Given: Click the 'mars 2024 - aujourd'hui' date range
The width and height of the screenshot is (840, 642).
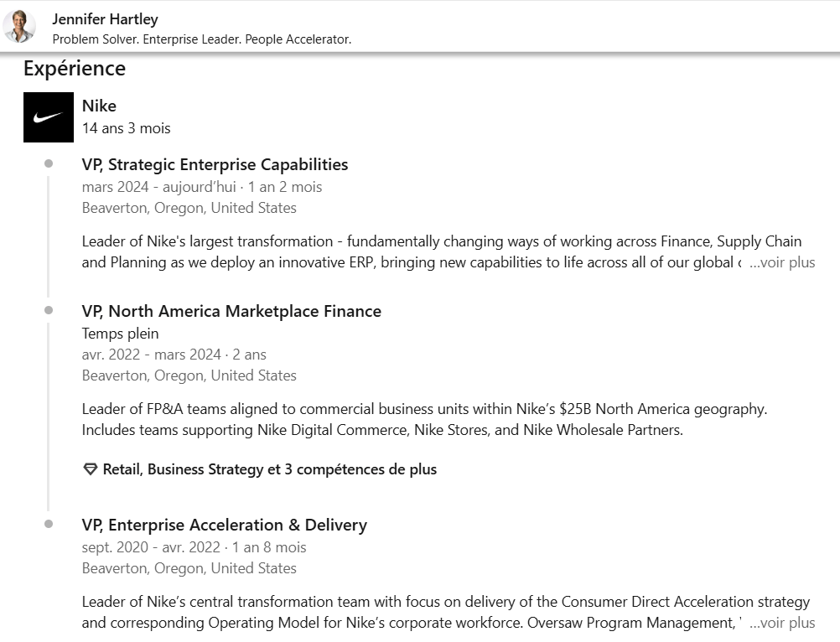Looking at the screenshot, I should 159,187.
